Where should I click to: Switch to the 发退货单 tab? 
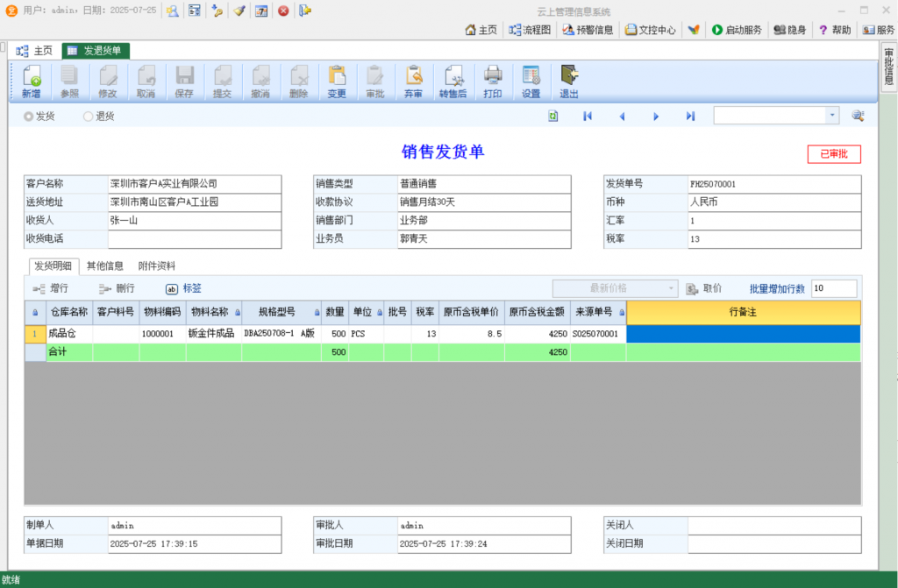(x=95, y=50)
